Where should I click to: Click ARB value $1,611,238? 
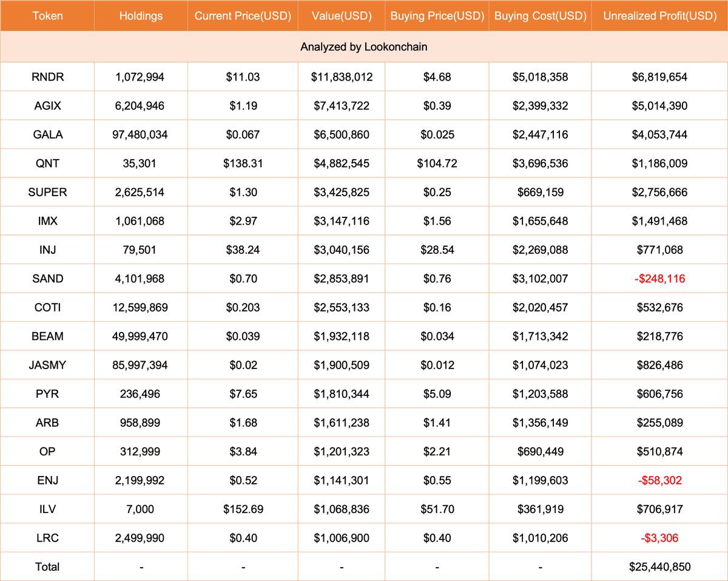[x=342, y=423]
